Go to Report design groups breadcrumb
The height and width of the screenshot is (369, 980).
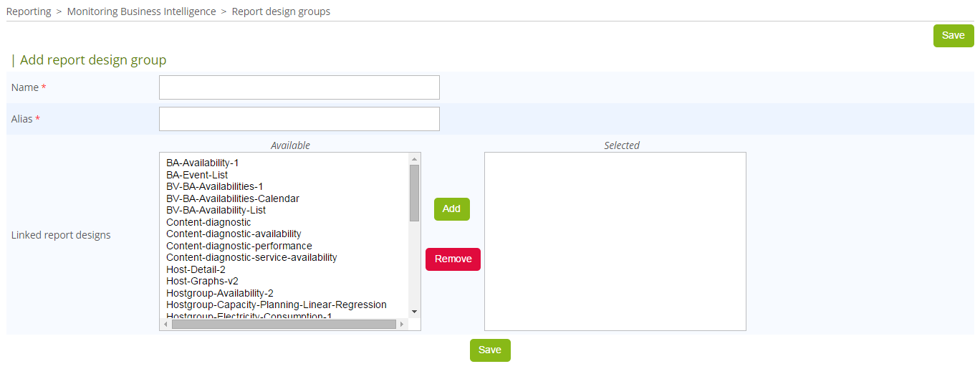(x=281, y=11)
